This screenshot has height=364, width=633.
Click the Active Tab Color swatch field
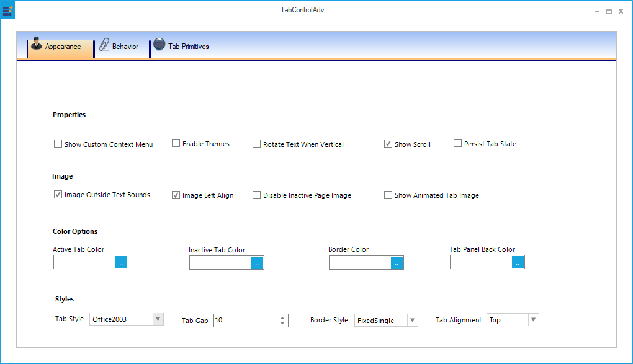click(x=84, y=262)
